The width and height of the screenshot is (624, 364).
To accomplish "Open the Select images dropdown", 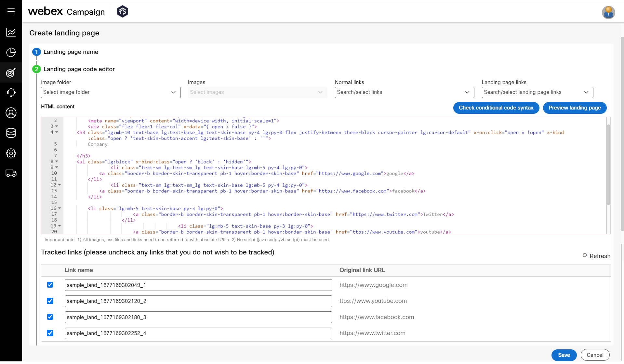I will click(x=257, y=92).
